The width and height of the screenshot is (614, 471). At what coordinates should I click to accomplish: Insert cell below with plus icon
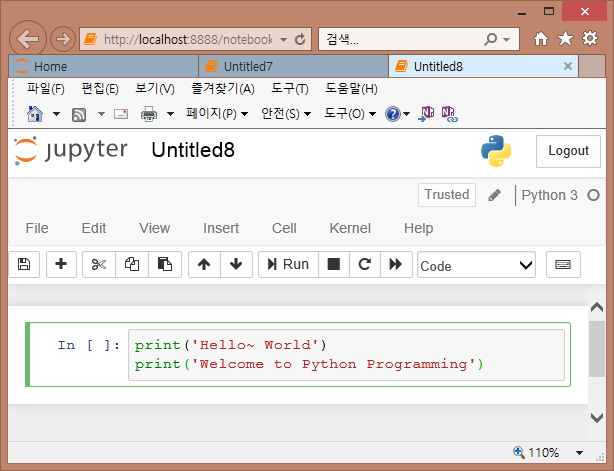pos(61,264)
